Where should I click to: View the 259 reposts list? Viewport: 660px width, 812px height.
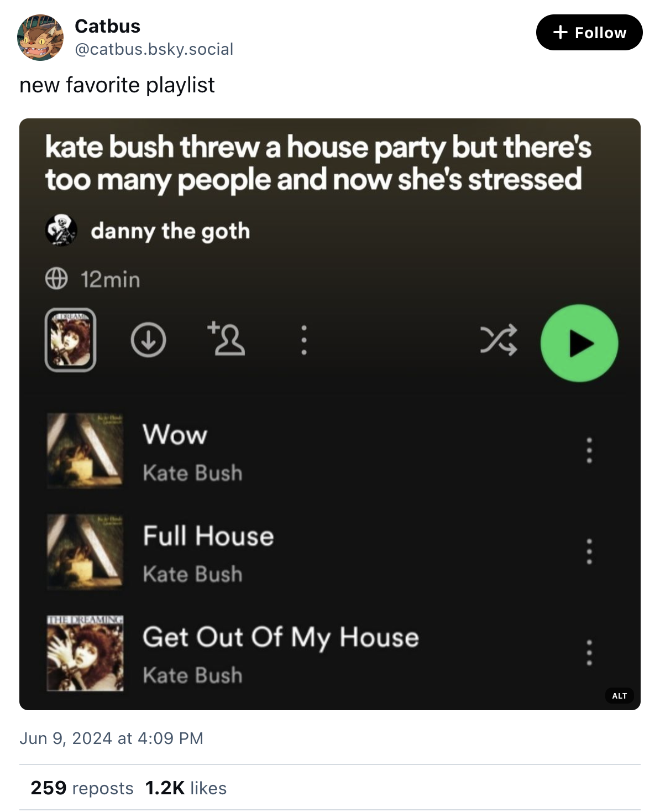pyautogui.click(x=82, y=788)
